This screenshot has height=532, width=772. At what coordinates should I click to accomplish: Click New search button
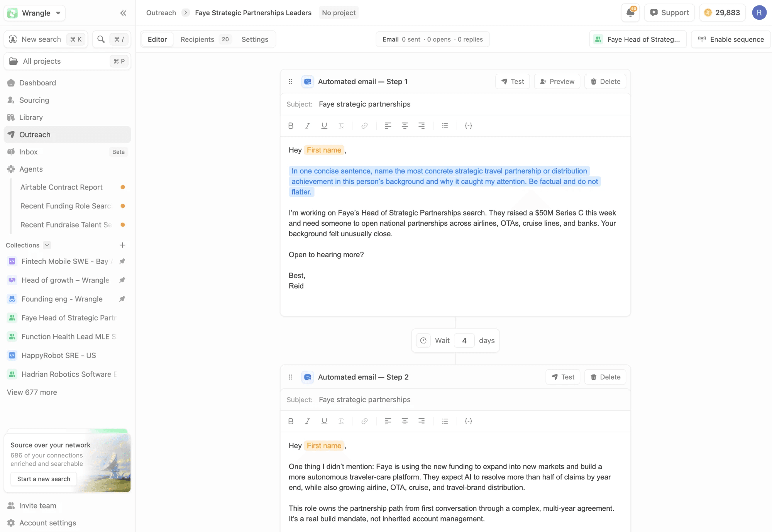pyautogui.click(x=46, y=39)
